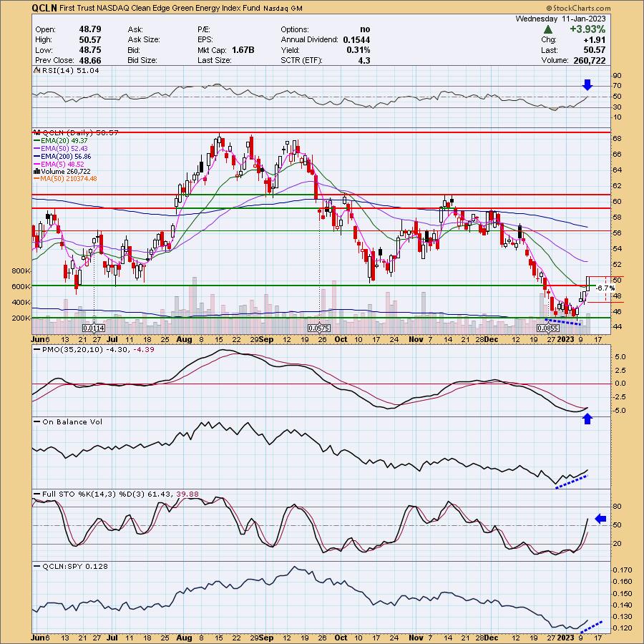Image resolution: width=644 pixels, height=644 pixels.
Task: Select the Prev Close value 48.66
Action: (x=90, y=60)
